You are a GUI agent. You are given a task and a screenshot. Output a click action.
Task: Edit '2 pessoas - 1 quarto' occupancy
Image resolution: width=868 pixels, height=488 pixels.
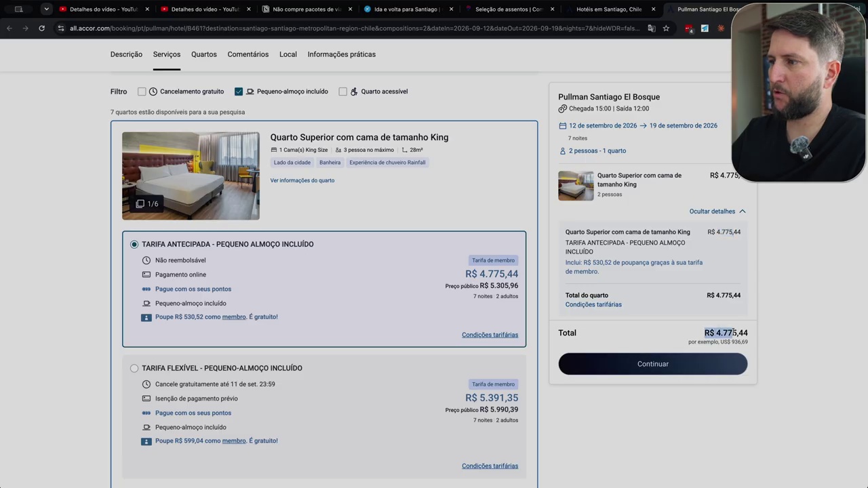597,150
